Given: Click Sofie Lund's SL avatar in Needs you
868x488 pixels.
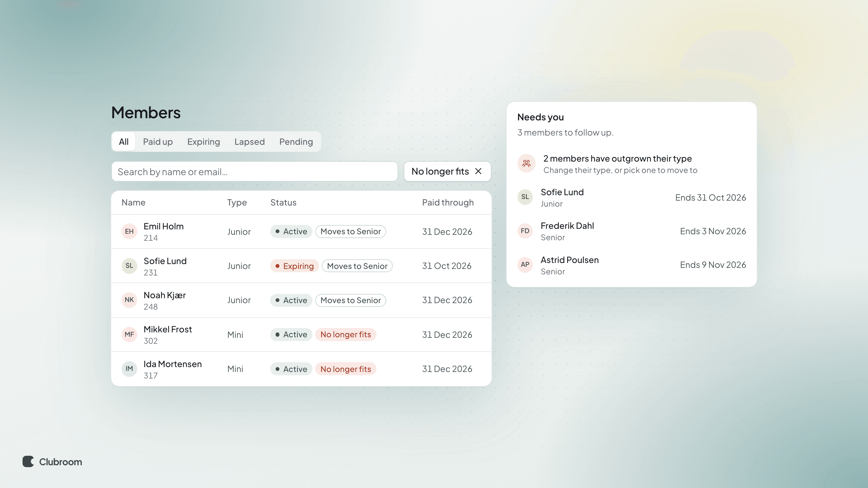Looking at the screenshot, I should pyautogui.click(x=525, y=197).
